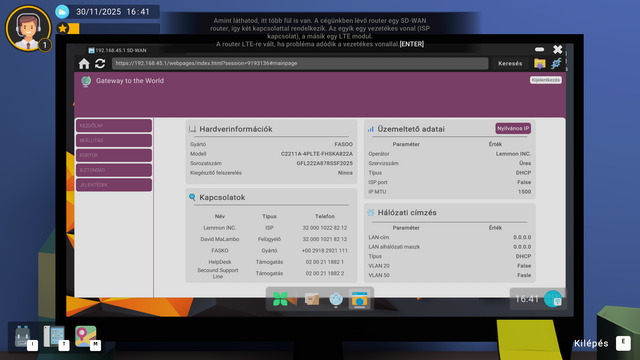Click the Operátor value Lemmon INC.

tap(513, 154)
